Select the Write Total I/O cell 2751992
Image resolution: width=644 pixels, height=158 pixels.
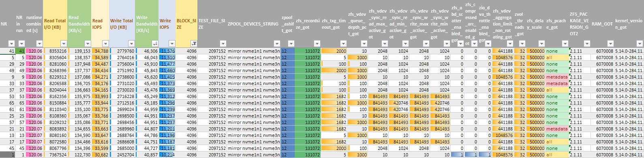[x=122, y=70]
